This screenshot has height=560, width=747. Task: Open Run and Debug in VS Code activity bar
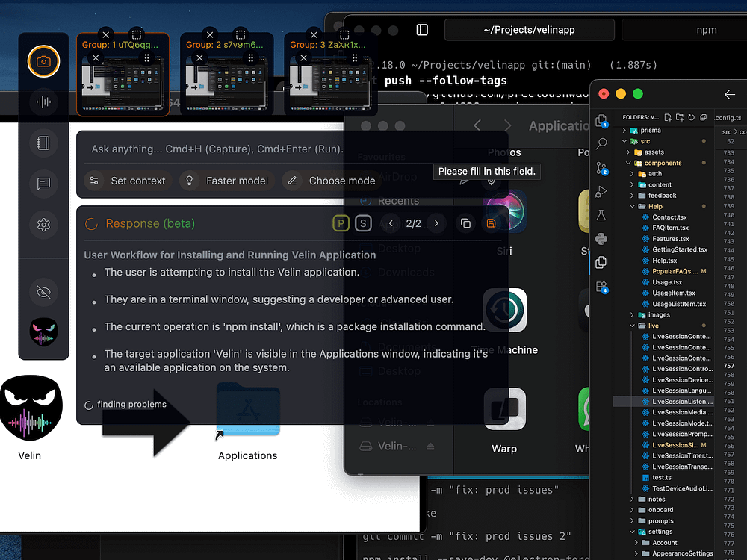601,192
